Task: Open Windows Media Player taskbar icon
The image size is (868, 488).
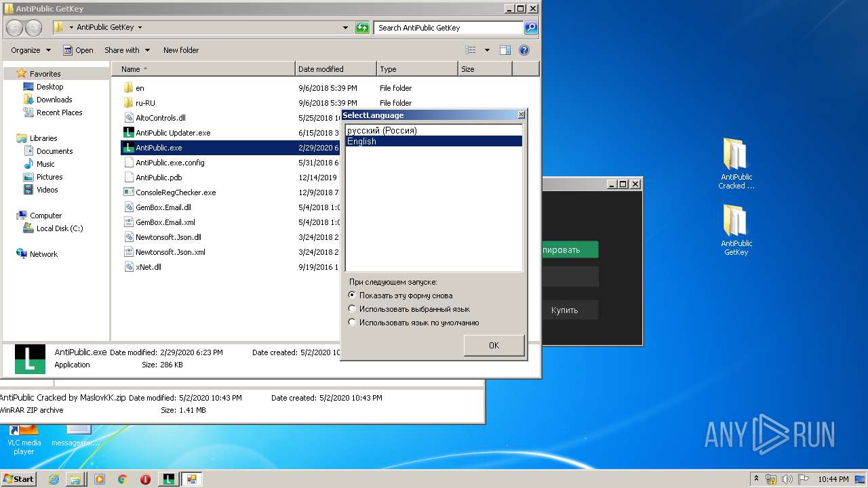Action: point(100,479)
